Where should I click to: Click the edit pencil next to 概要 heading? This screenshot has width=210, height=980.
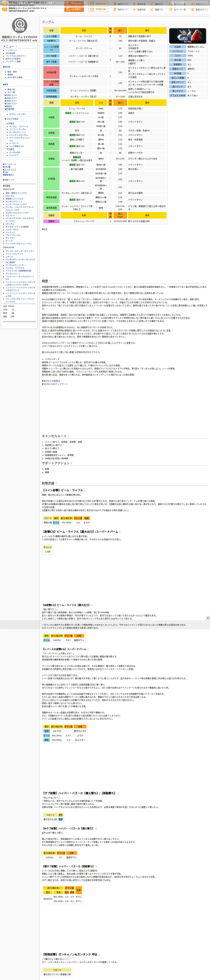tap(50, 281)
